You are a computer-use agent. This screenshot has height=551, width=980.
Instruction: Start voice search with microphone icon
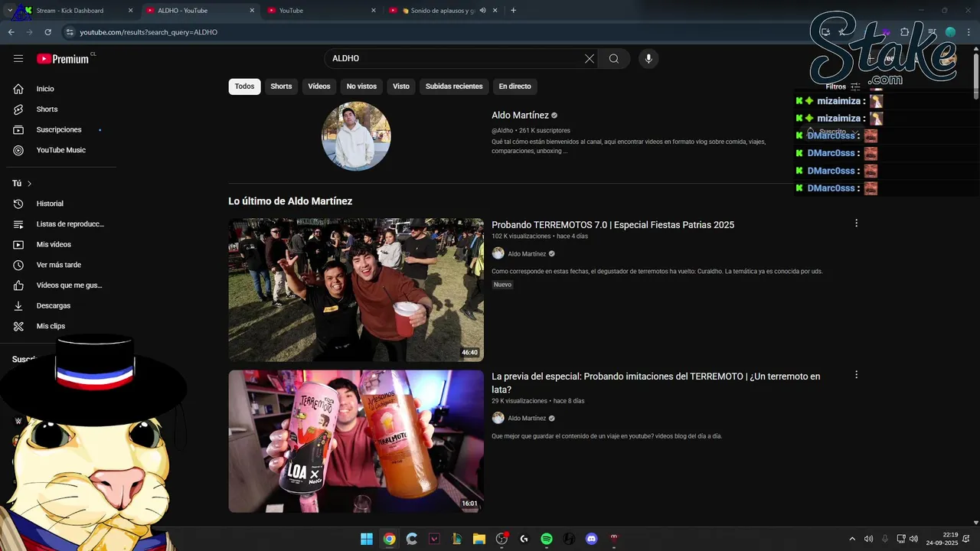[648, 59]
